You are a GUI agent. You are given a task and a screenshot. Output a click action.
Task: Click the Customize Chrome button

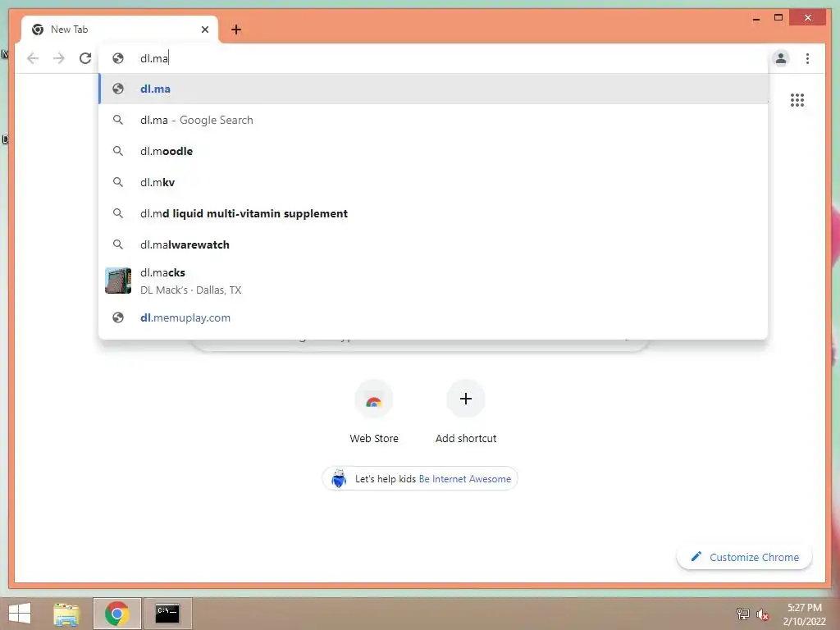coord(745,557)
